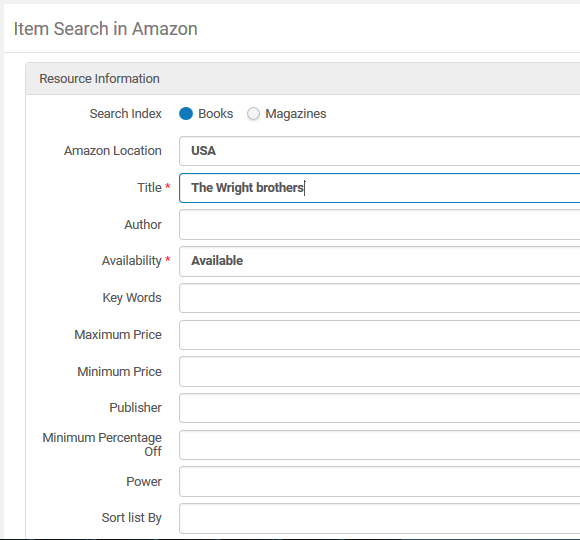Viewport: 580px width, 540px height.
Task: Open the Sort list By dropdown
Action: click(x=380, y=518)
